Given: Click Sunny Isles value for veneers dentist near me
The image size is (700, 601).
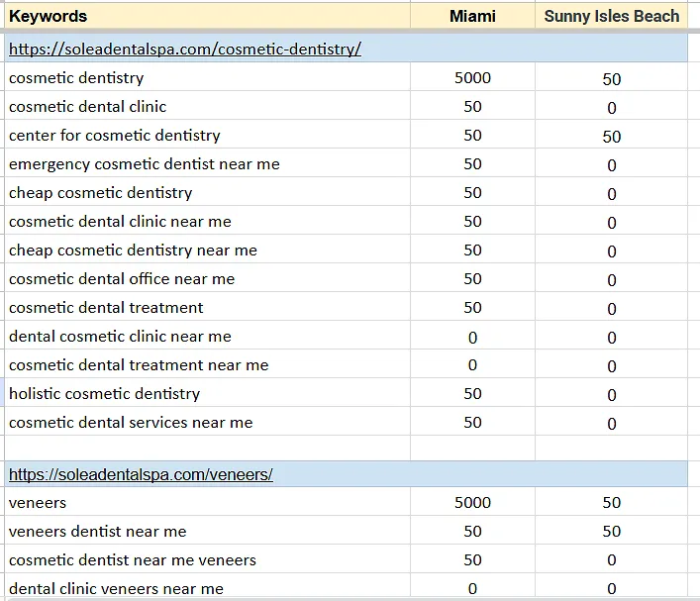Looking at the screenshot, I should pos(611,531).
